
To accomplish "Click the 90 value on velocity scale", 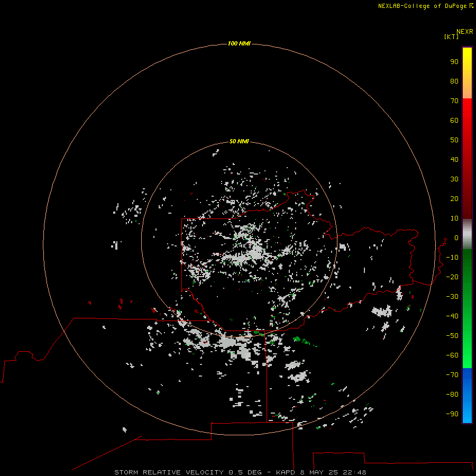I will pyautogui.click(x=454, y=62).
